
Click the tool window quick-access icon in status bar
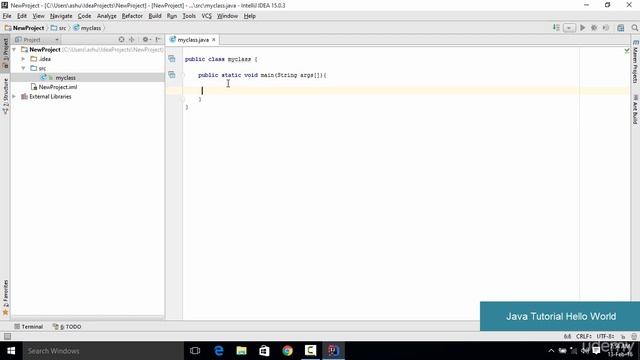7,336
